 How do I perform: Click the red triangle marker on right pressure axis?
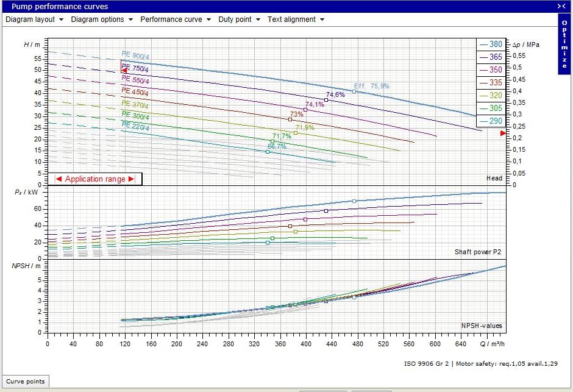503,133
